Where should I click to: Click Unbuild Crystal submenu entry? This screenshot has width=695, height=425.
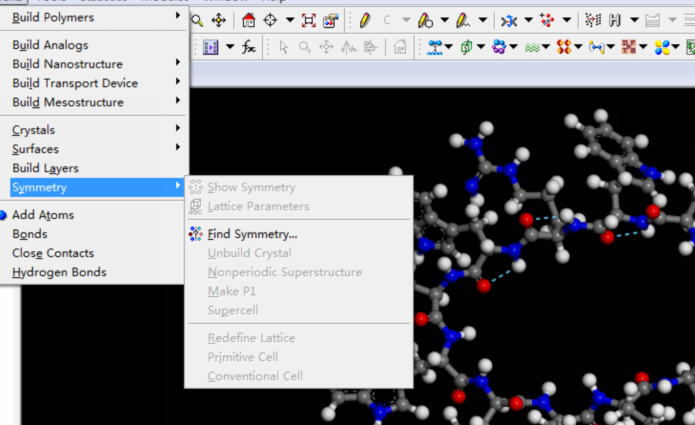click(x=299, y=253)
